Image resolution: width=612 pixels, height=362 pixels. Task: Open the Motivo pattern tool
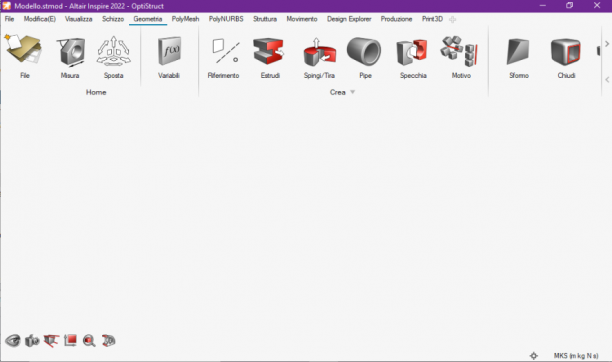[460, 51]
